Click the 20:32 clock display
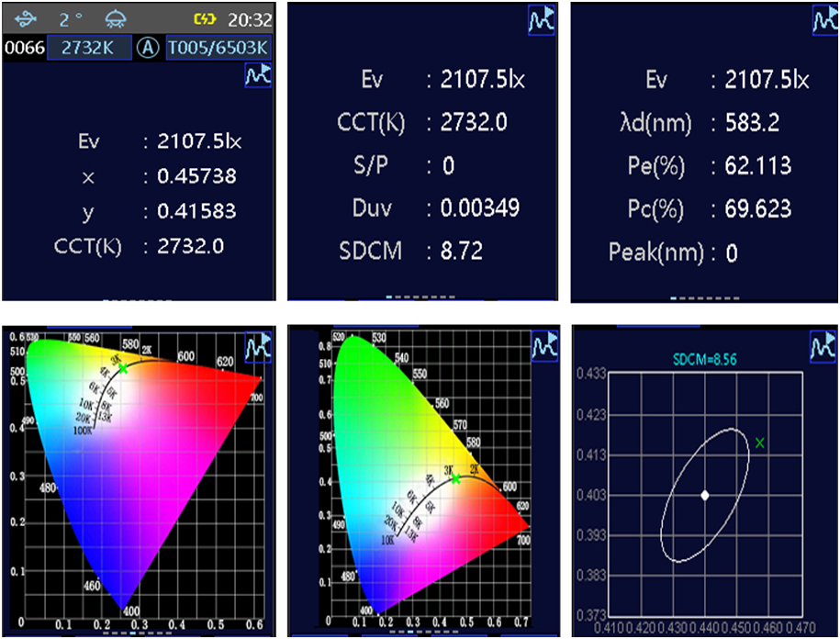This screenshot has width=840, height=639. [250, 20]
